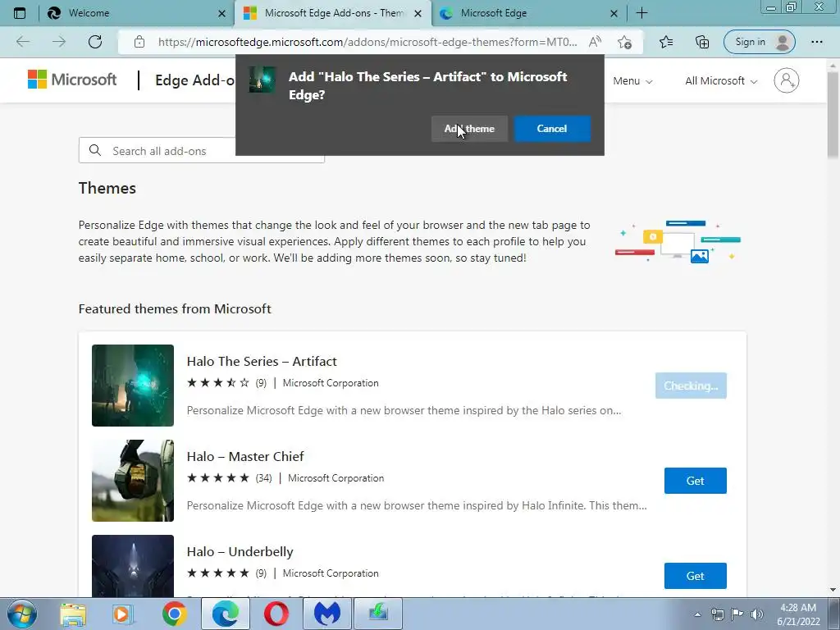This screenshot has width=840, height=630.
Task: Open Halo – Underbelly title link
Action: 240,552
